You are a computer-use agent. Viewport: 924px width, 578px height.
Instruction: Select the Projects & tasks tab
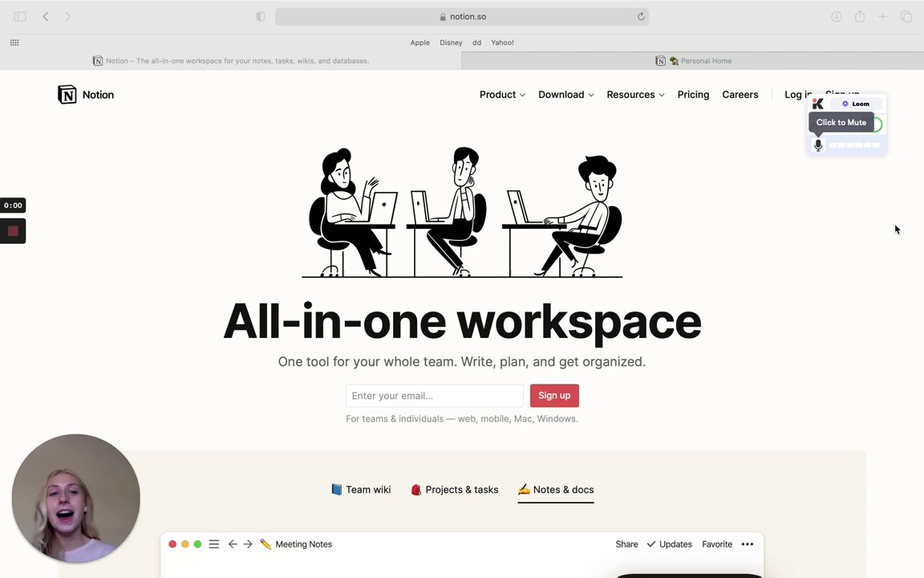point(454,490)
